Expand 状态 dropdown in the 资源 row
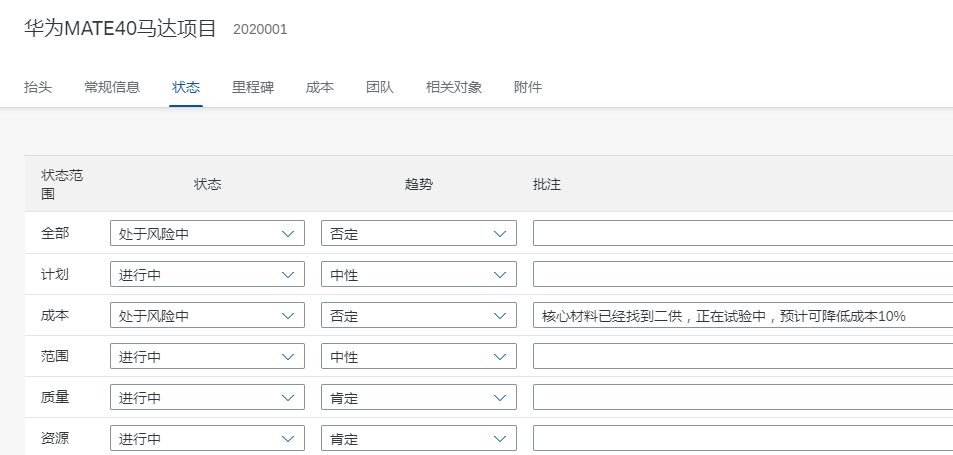The height and width of the screenshot is (455, 953). [207, 438]
